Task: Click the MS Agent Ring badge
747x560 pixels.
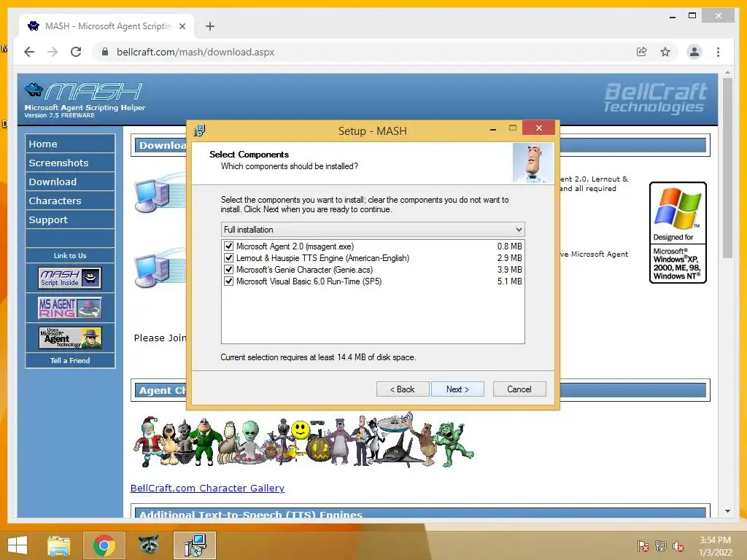Action: tap(70, 308)
